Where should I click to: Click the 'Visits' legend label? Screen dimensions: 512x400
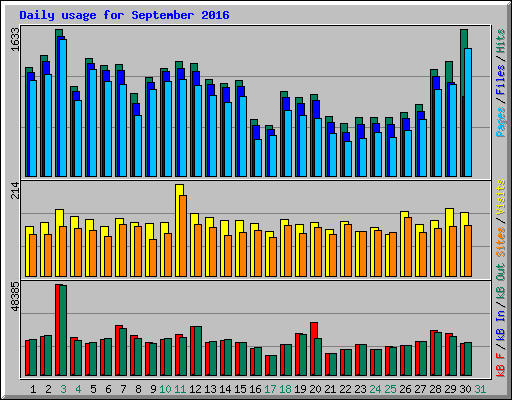501,197
